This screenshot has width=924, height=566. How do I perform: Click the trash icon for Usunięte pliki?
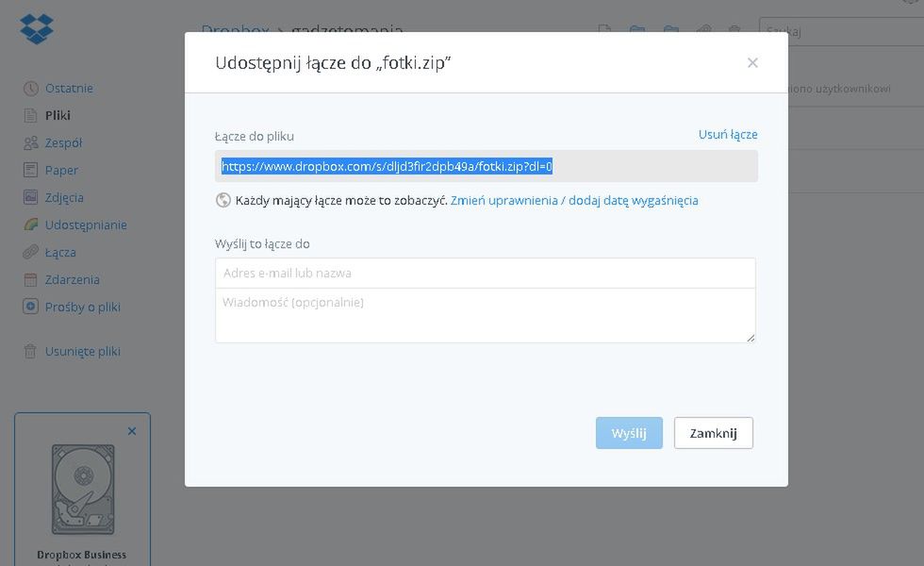30,351
